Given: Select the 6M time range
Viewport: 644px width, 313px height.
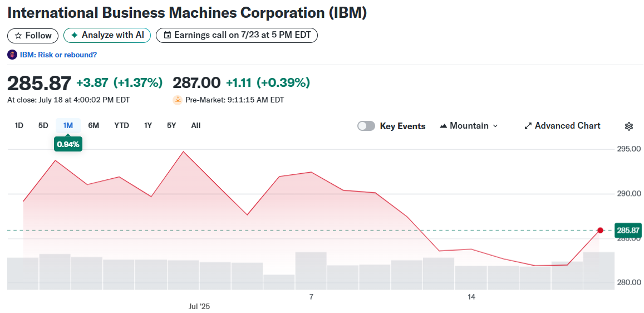Looking at the screenshot, I should click(94, 126).
